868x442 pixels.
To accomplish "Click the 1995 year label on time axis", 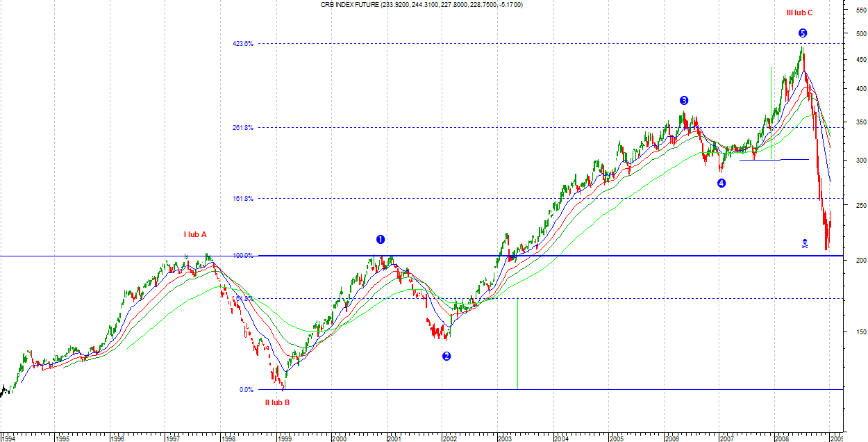I will 62,439.
